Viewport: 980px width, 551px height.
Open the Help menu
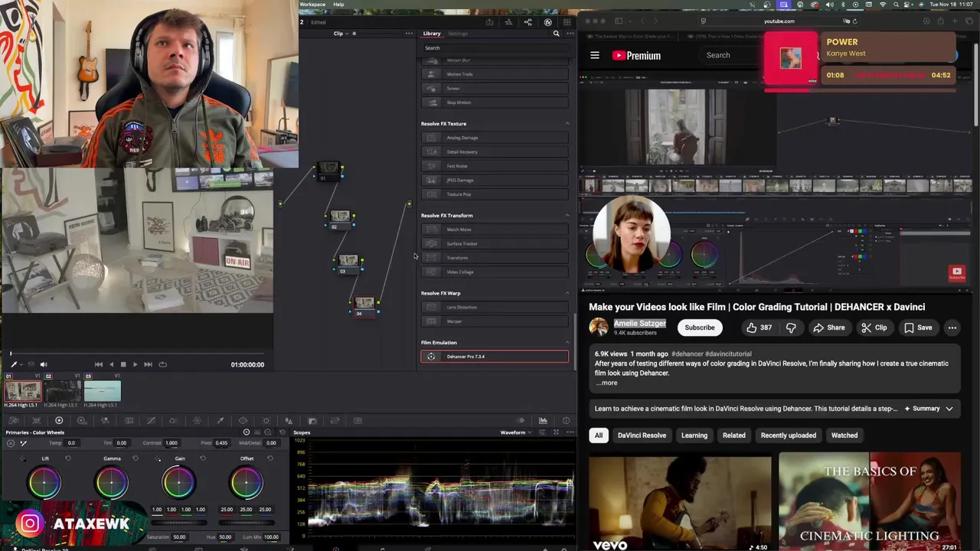[x=338, y=5]
